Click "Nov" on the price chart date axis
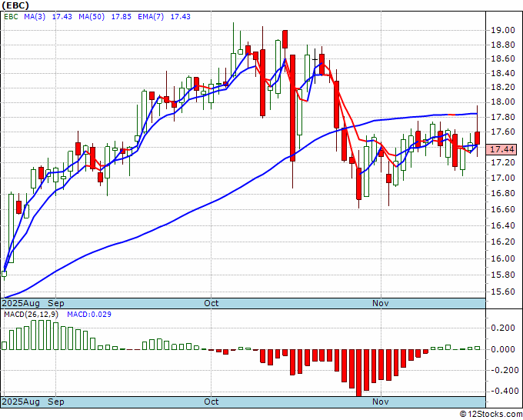Viewport: 523px width, 420px height. (x=381, y=304)
